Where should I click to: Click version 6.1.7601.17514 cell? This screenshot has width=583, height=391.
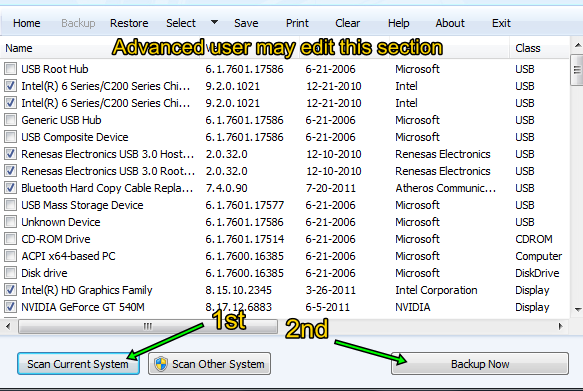pyautogui.click(x=245, y=239)
